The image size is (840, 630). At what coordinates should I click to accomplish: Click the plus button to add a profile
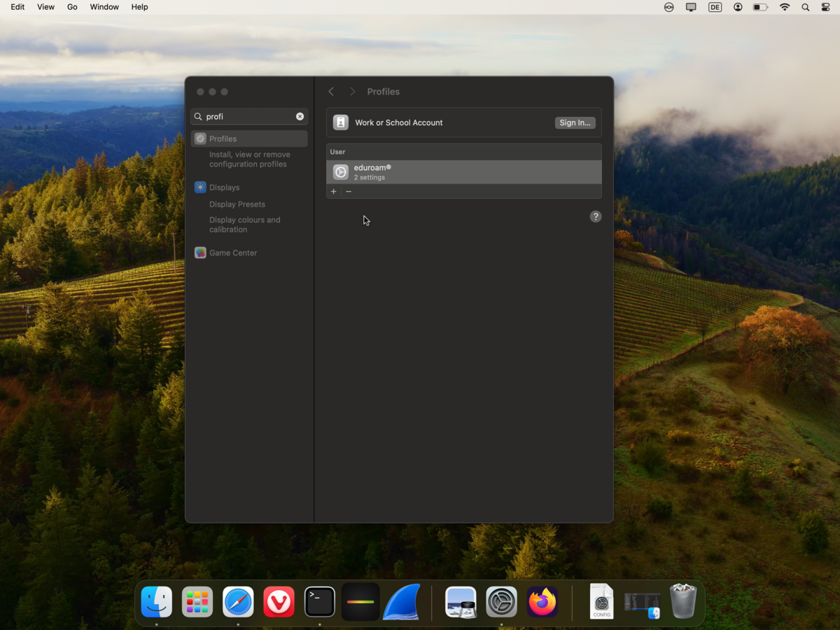point(334,192)
